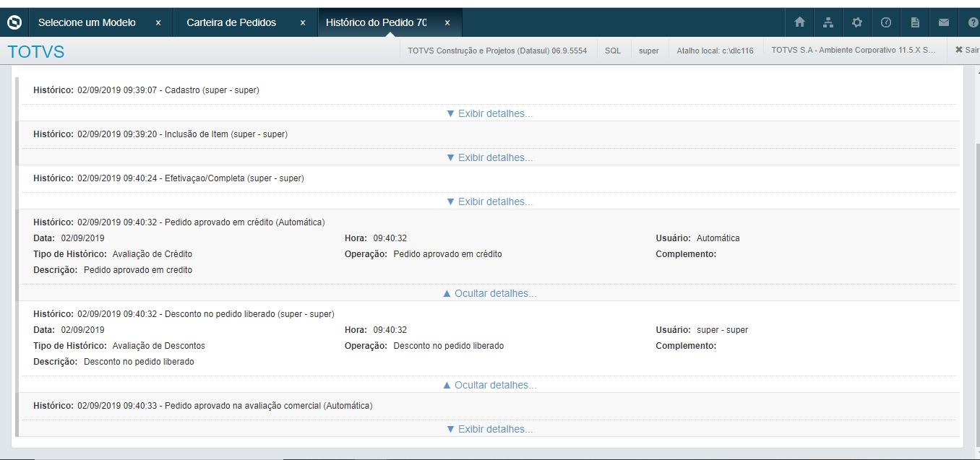Open the hierarchy structure icon
The width and height of the screenshot is (980, 460).
point(828,22)
